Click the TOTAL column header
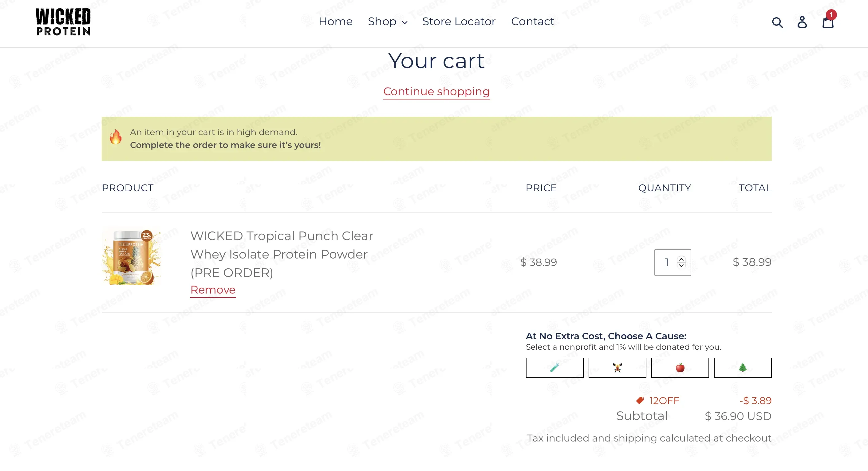 (x=755, y=188)
